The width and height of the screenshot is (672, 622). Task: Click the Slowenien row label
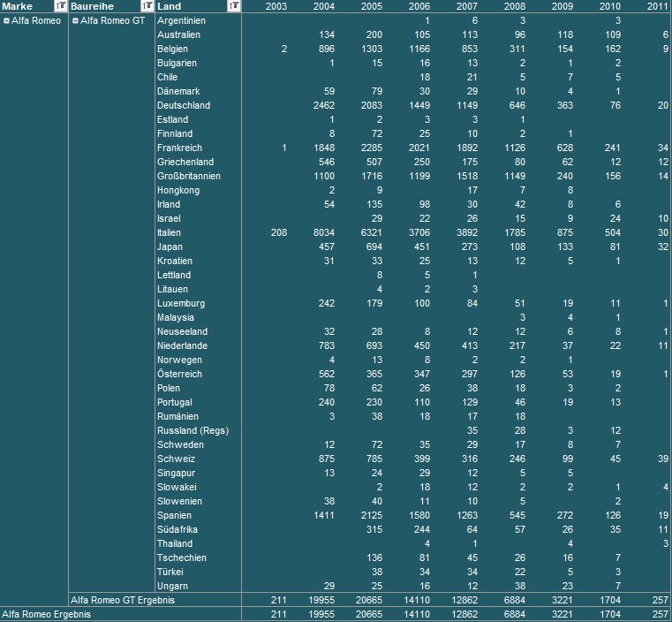pos(179,502)
